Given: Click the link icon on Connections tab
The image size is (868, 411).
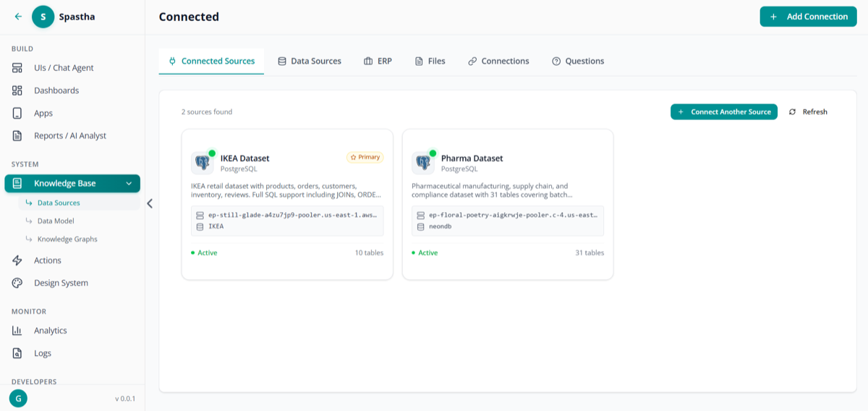Looking at the screenshot, I should (x=472, y=62).
